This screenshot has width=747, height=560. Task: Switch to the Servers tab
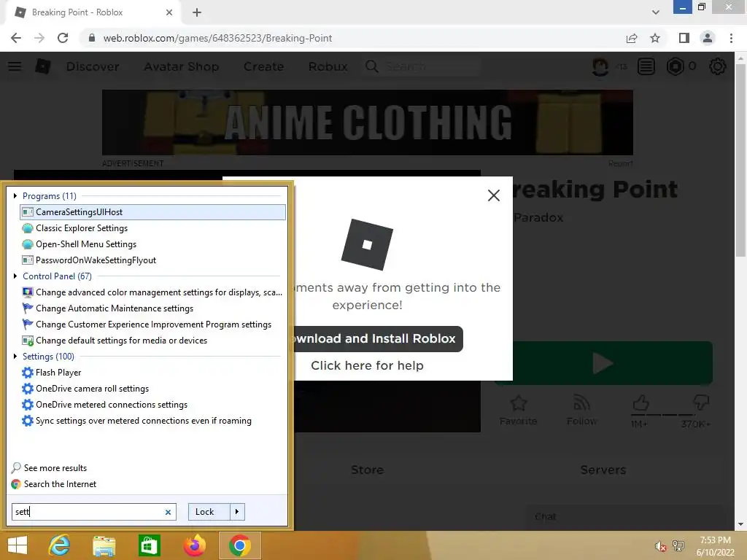603,470
